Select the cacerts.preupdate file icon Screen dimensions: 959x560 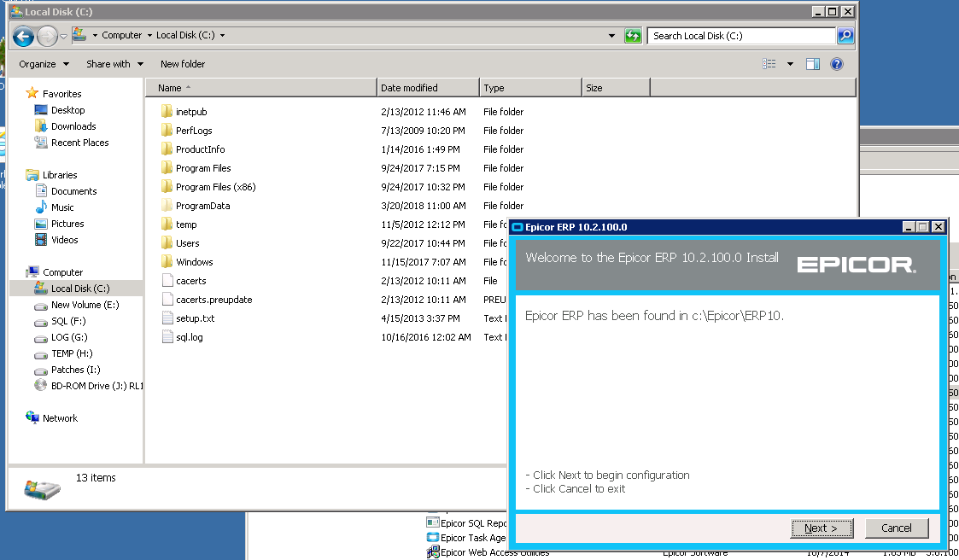[167, 300]
